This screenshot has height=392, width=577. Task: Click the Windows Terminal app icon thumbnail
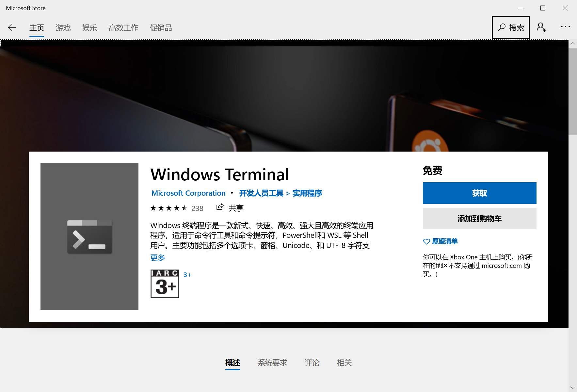(89, 237)
